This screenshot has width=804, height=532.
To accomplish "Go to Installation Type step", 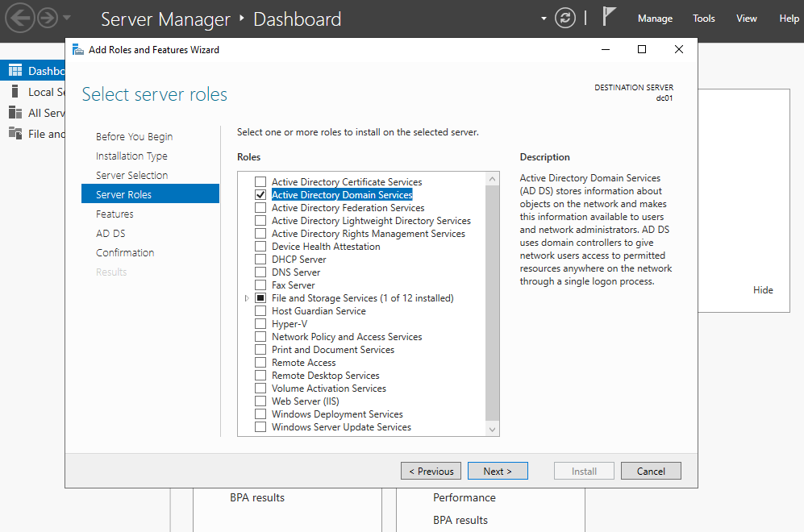I will [x=131, y=156].
